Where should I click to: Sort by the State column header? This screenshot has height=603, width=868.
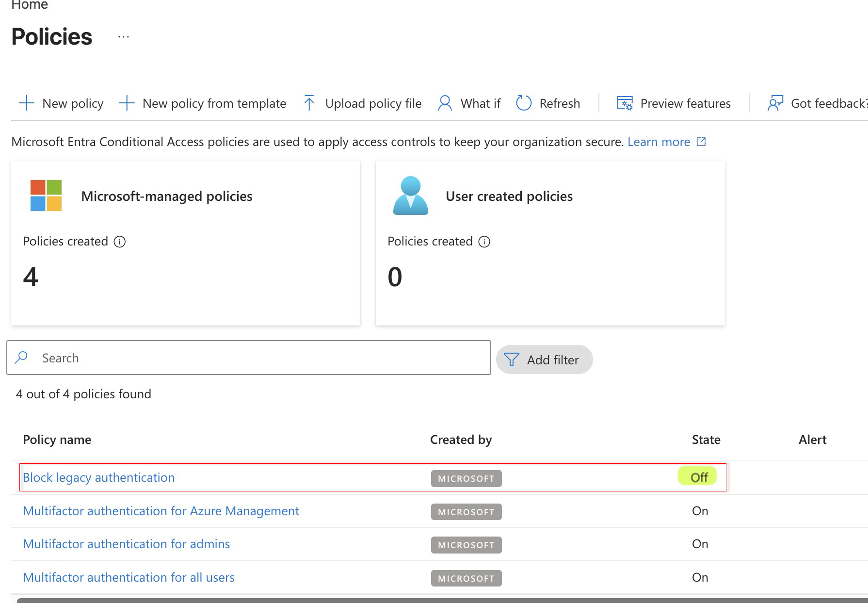point(706,440)
